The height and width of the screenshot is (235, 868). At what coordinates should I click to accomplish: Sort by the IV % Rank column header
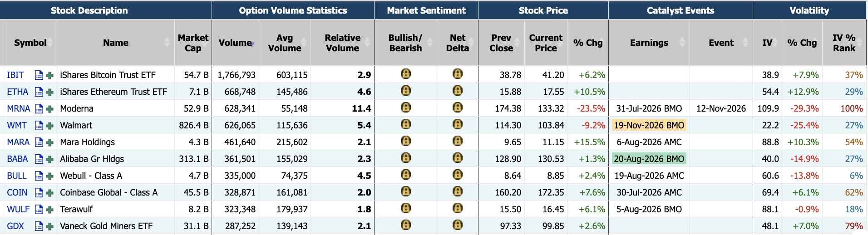(x=844, y=43)
